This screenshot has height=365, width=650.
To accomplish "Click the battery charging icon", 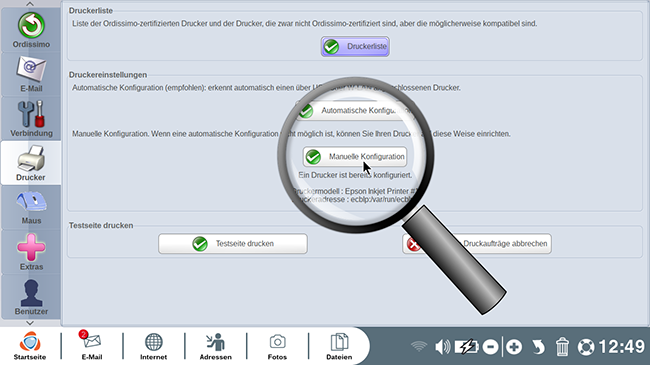I will click(x=466, y=346).
